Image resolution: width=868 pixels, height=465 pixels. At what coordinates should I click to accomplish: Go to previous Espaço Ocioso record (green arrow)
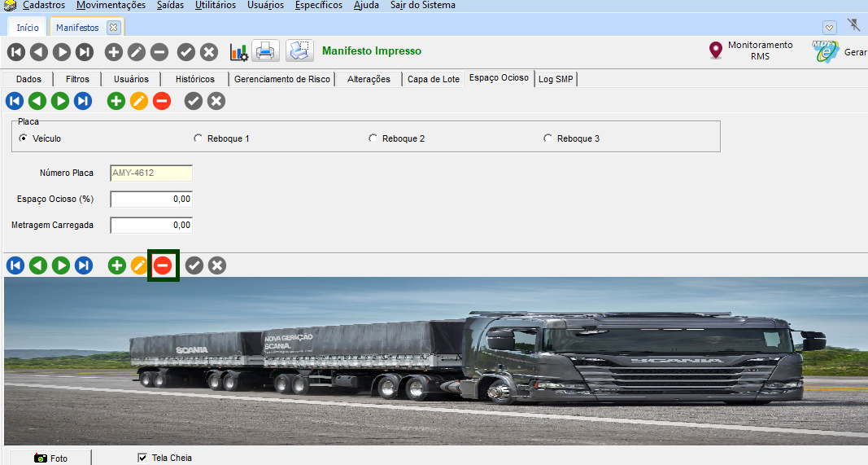37,101
